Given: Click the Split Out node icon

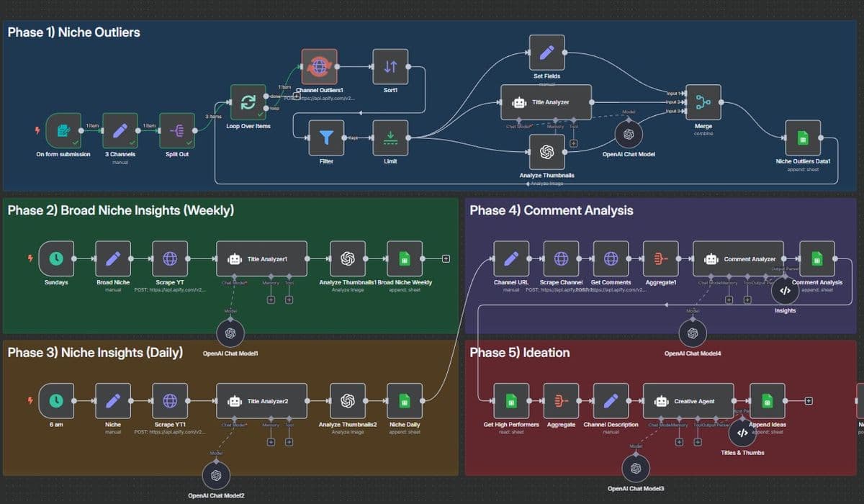Looking at the screenshot, I should (x=177, y=130).
